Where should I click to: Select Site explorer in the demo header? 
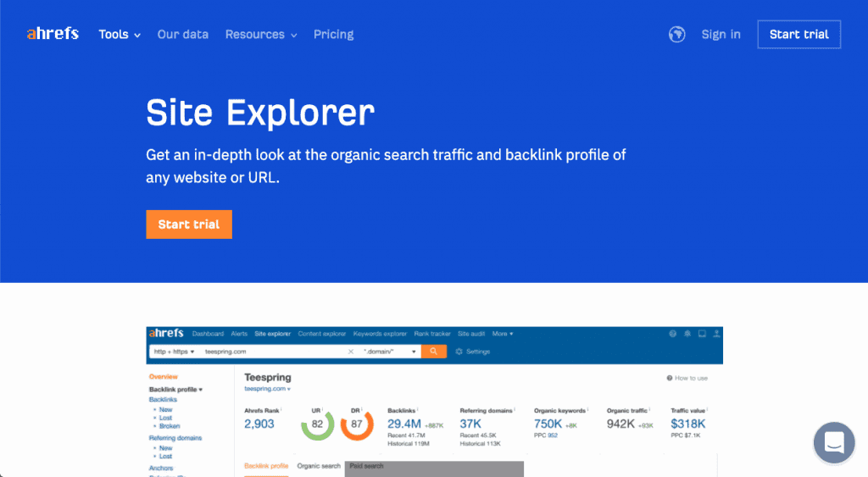coord(272,334)
